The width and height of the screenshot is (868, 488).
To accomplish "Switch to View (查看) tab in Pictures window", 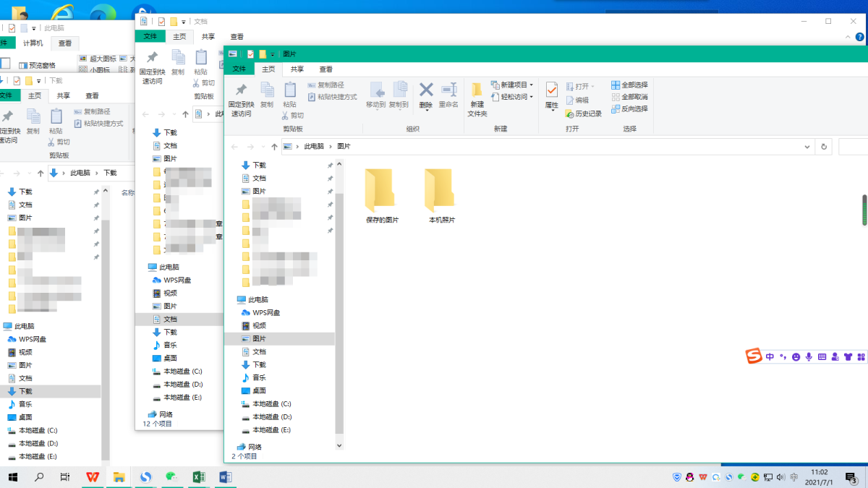I will [x=325, y=69].
